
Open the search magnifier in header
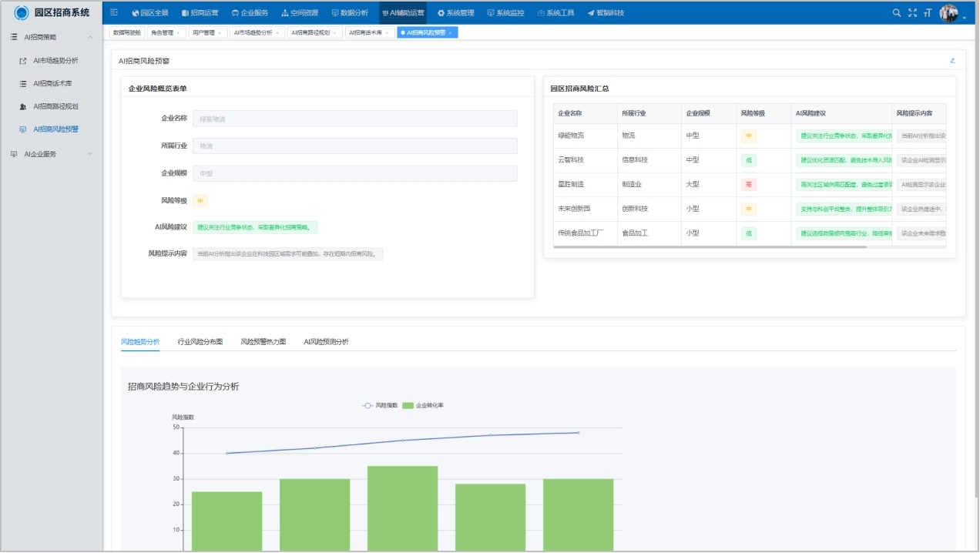pyautogui.click(x=896, y=12)
